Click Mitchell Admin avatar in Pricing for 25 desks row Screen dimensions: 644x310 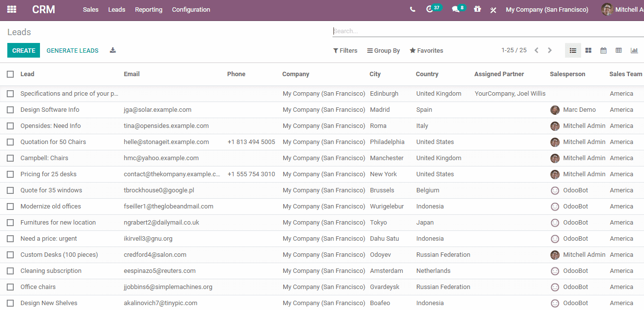tap(555, 174)
